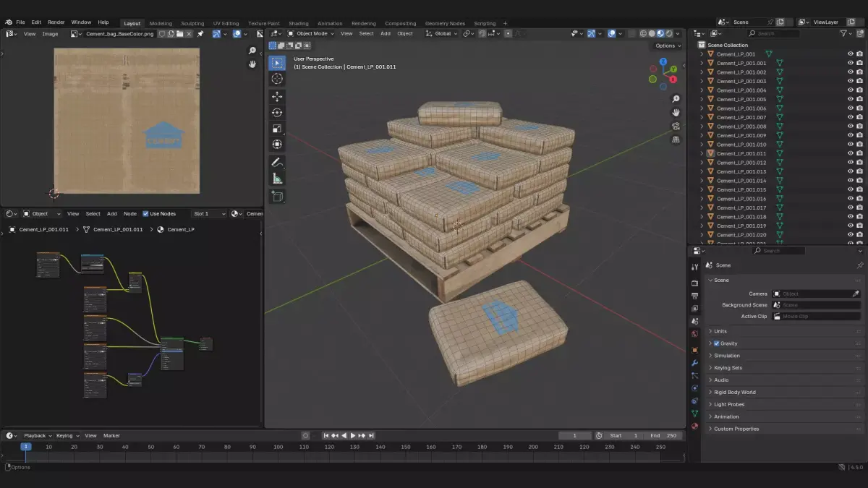Play the animation in the timeline
The image size is (868, 488).
353,435
